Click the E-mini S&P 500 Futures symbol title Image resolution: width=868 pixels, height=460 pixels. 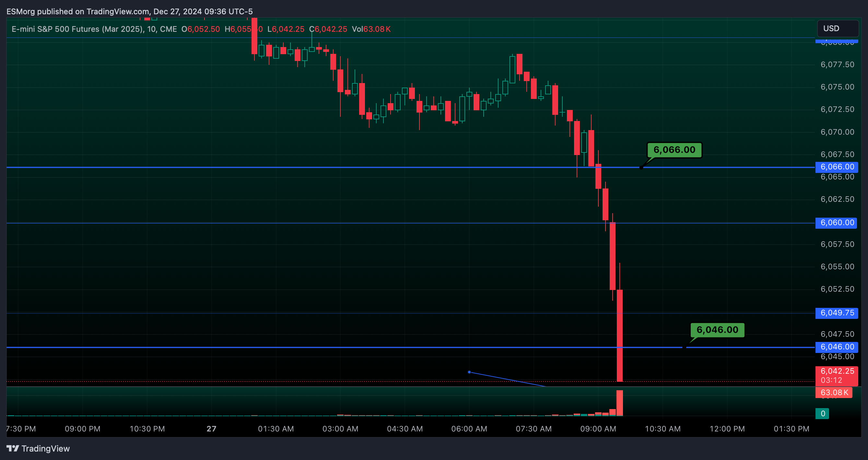tap(94, 29)
